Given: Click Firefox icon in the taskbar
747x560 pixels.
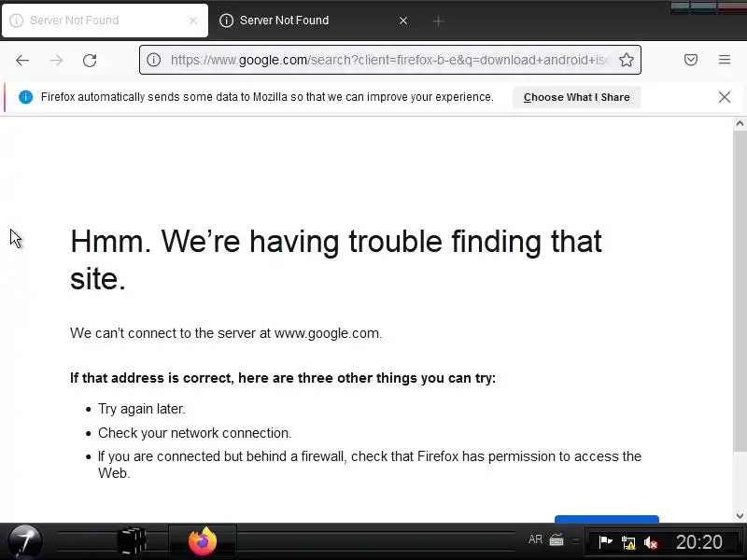Looking at the screenshot, I should (x=203, y=541).
